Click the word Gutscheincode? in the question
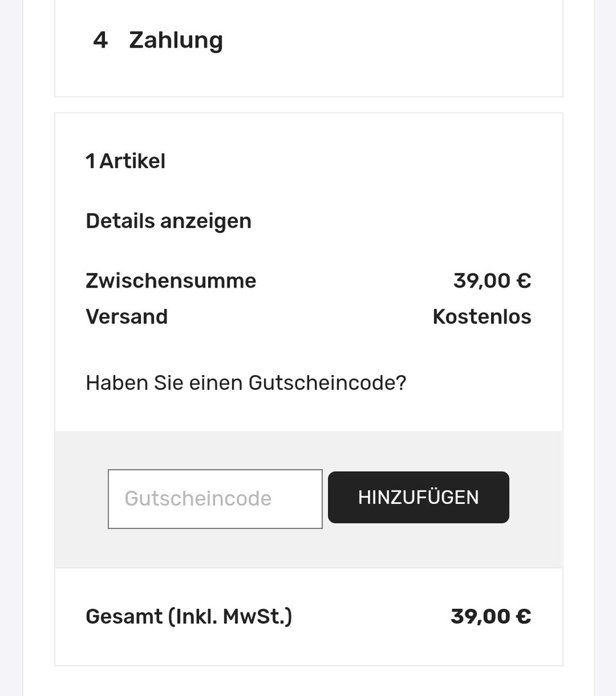Image resolution: width=616 pixels, height=696 pixels. click(x=327, y=383)
